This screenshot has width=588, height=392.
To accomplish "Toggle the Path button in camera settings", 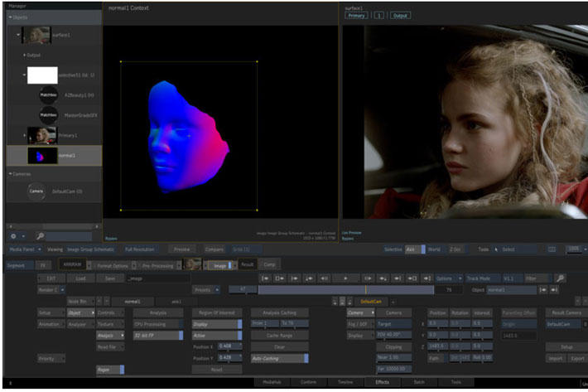I will [x=436, y=358].
